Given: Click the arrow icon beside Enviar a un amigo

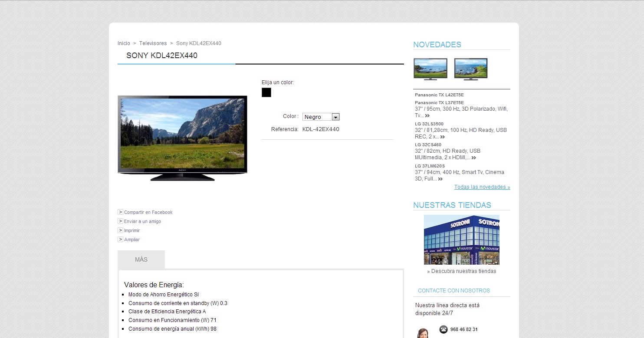Looking at the screenshot, I should click(x=120, y=221).
